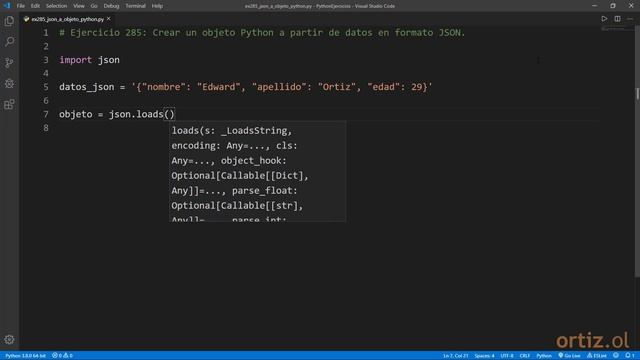The width and height of the screenshot is (640, 360).
Task: Open the Debug menu
Action: click(x=111, y=6)
